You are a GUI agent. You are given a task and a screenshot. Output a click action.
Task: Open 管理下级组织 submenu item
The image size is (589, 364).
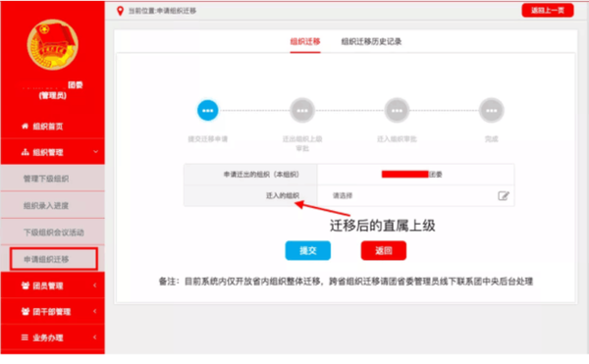tap(53, 179)
